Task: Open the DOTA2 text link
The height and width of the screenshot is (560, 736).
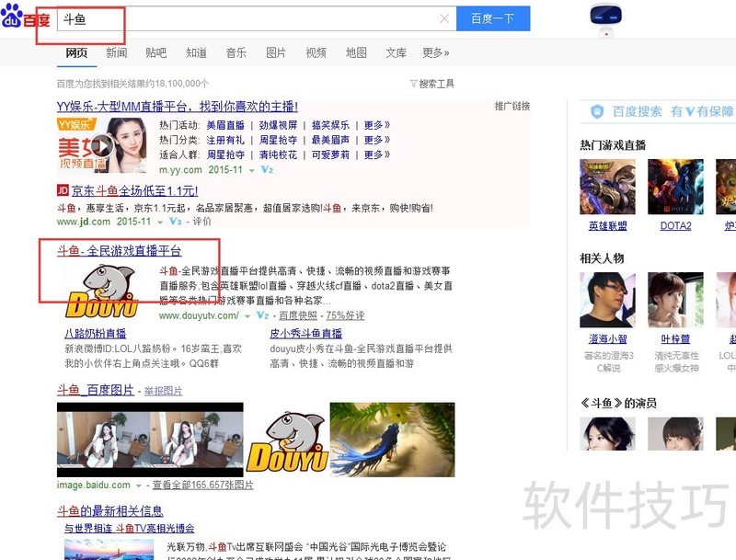Action: [x=676, y=226]
